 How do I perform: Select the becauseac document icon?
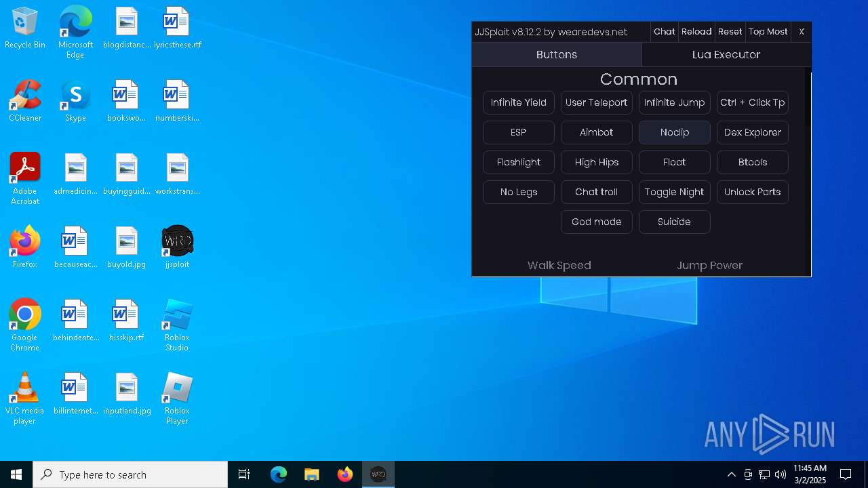[x=75, y=247]
